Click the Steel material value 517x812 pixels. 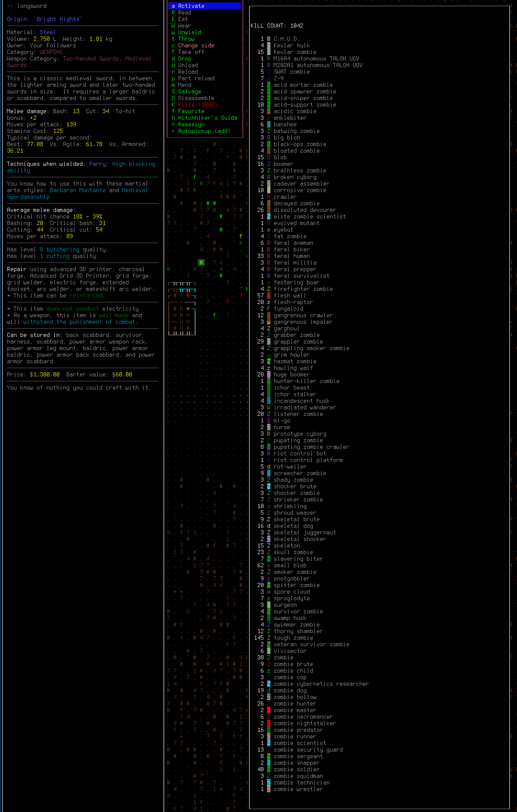48,32
